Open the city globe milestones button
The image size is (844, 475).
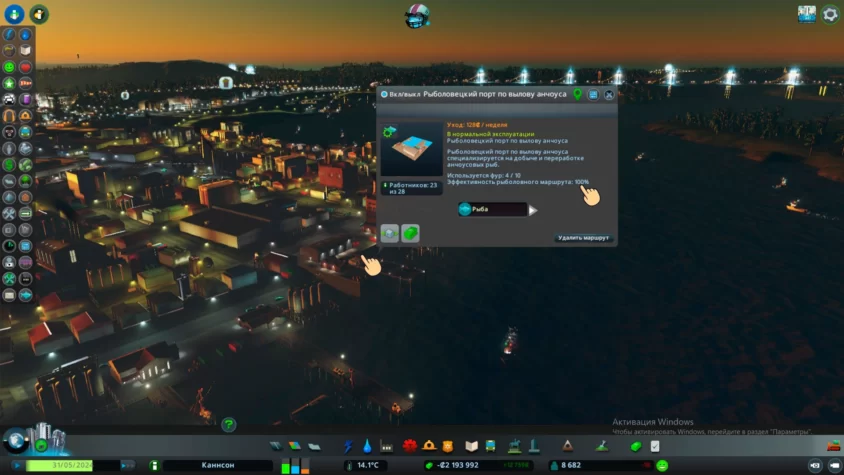coord(16,441)
